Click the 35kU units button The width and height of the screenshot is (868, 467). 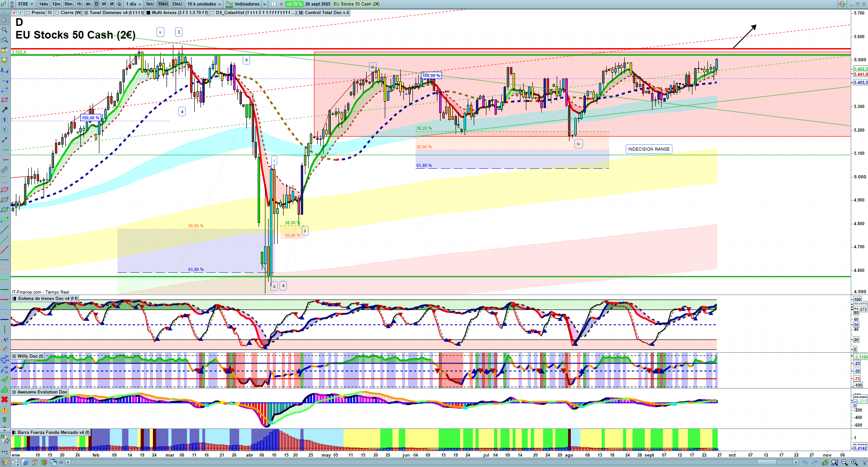pos(177,4)
